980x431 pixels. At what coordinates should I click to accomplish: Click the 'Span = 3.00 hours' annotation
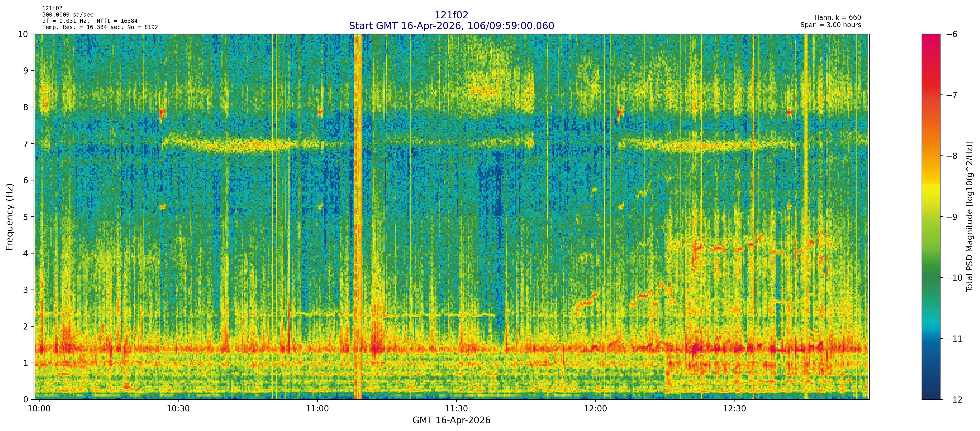830,25
